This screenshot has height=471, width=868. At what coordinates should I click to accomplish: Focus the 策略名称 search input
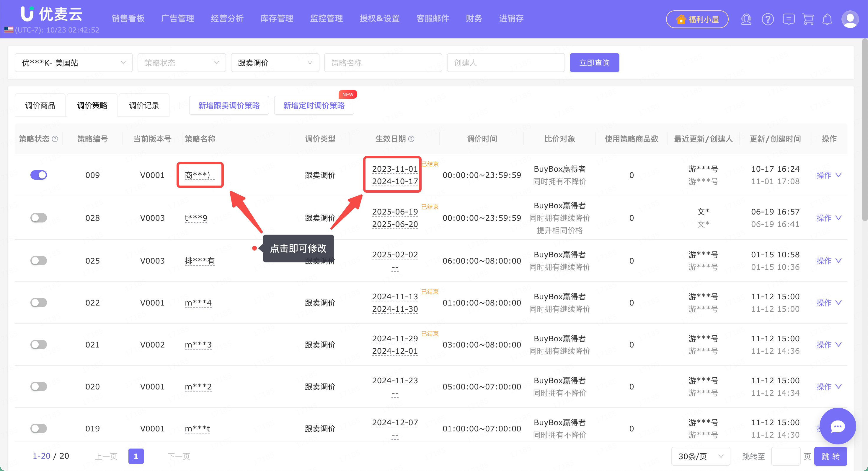point(383,63)
